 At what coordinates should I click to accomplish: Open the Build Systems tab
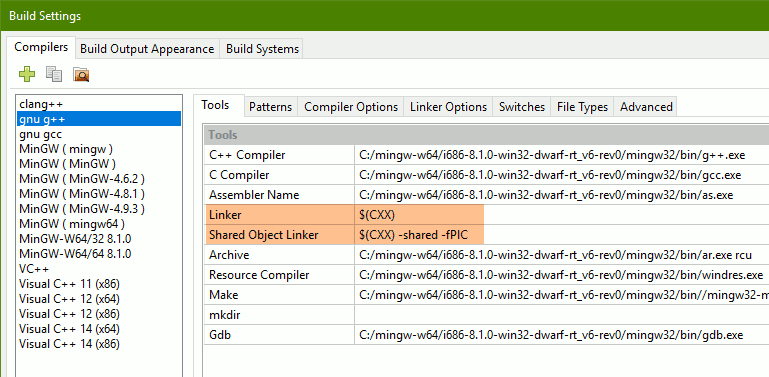click(x=262, y=49)
